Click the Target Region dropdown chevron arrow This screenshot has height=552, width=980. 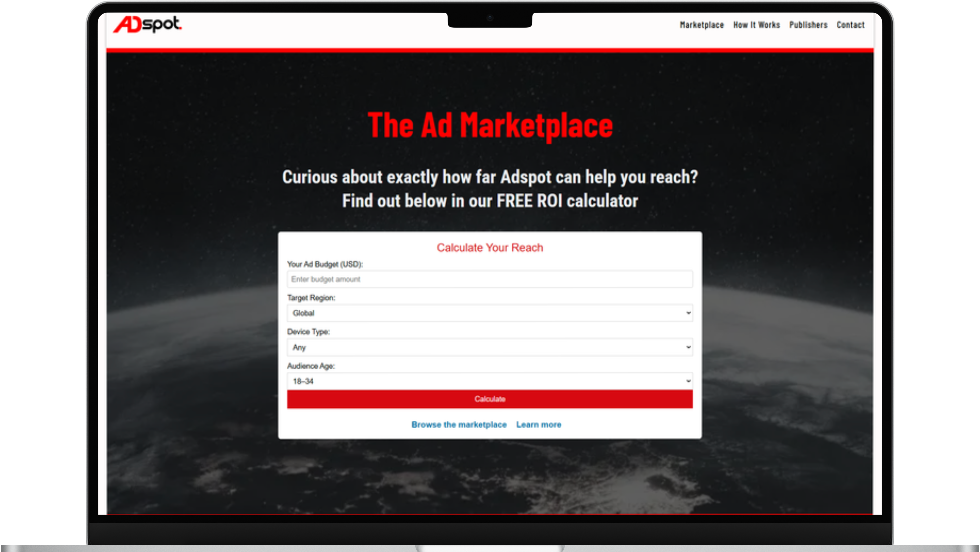click(688, 313)
